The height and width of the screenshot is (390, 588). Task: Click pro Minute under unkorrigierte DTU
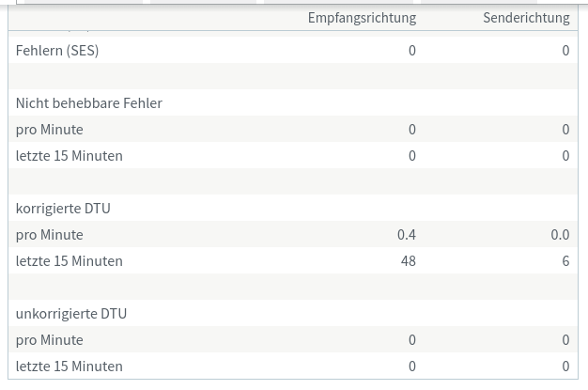[x=49, y=339]
